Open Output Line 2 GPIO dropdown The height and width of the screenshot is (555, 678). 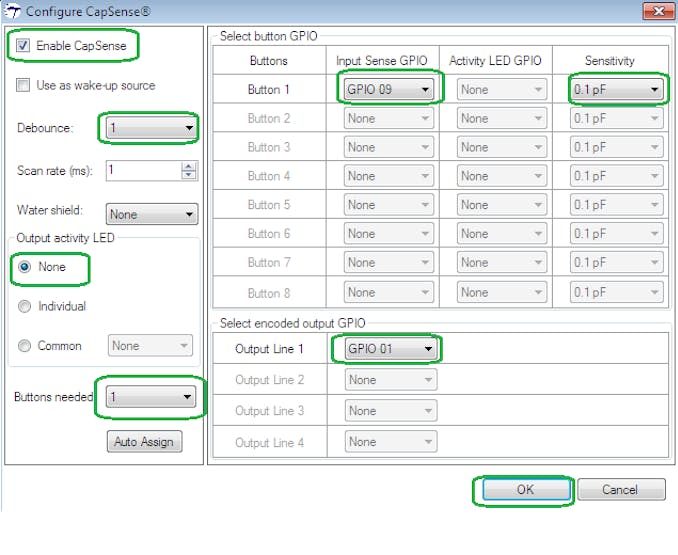[x=390, y=380]
